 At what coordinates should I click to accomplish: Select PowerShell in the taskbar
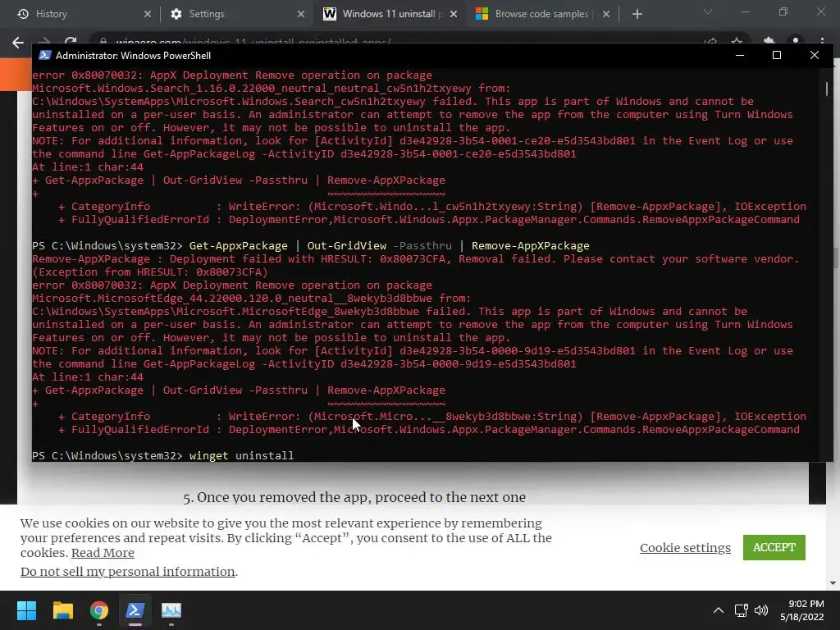point(135,610)
